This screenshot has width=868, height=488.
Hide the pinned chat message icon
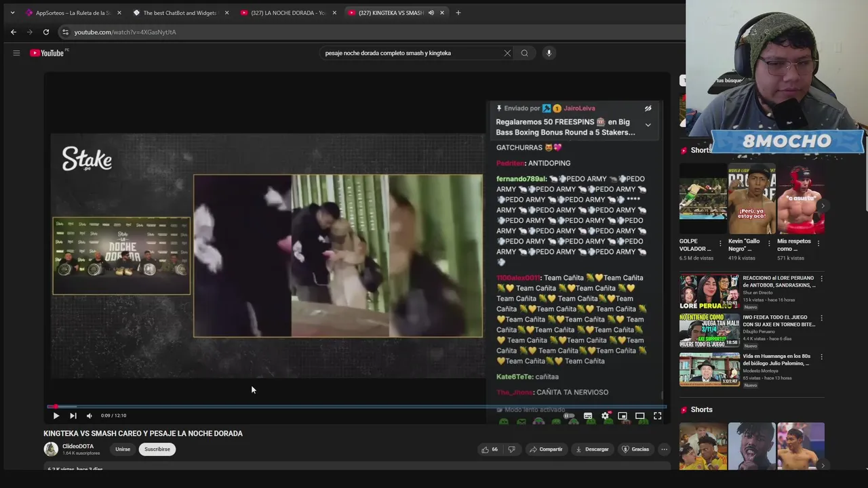(x=648, y=108)
